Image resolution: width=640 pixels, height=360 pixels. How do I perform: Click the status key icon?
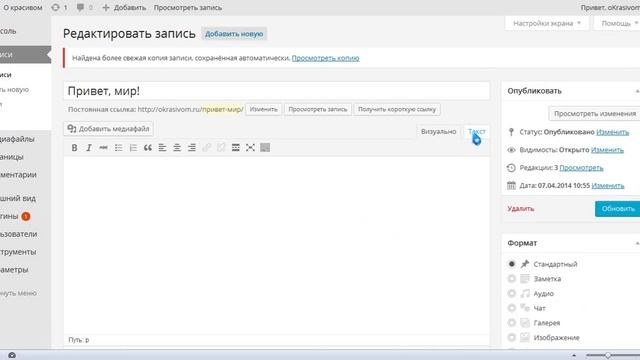click(511, 132)
